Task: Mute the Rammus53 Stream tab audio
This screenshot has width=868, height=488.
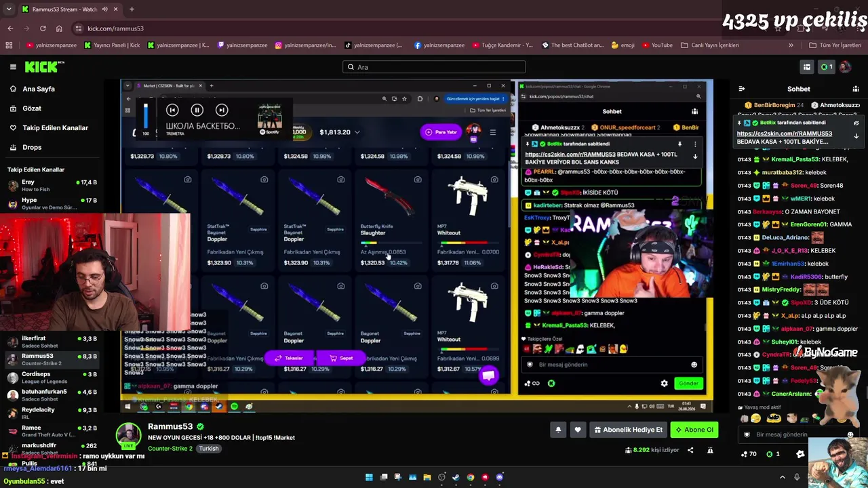Action: (x=104, y=9)
